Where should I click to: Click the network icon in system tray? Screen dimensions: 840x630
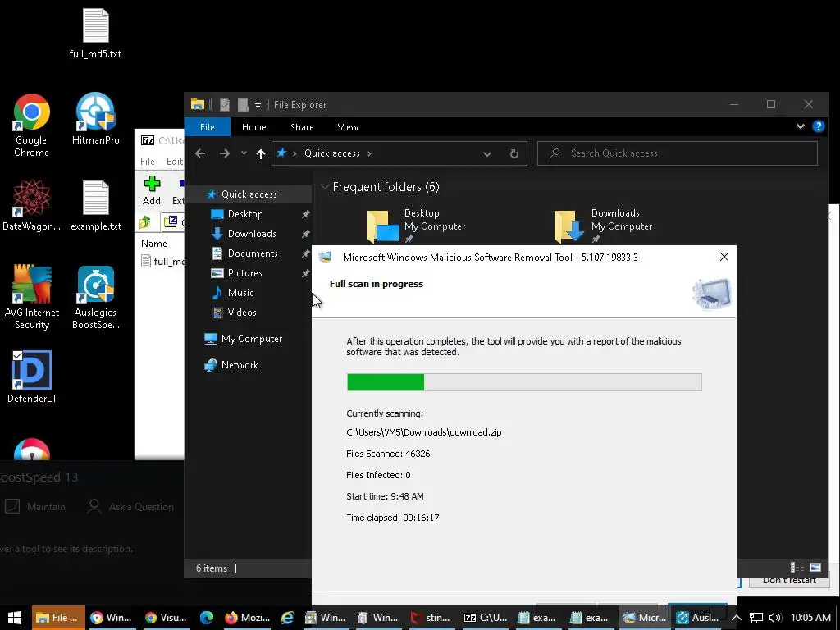point(756,618)
